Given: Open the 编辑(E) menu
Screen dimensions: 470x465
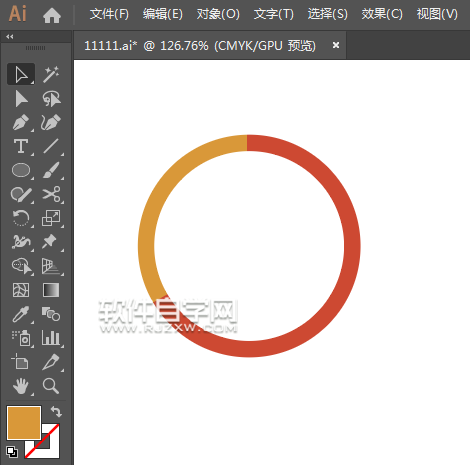Looking at the screenshot, I should coord(163,14).
